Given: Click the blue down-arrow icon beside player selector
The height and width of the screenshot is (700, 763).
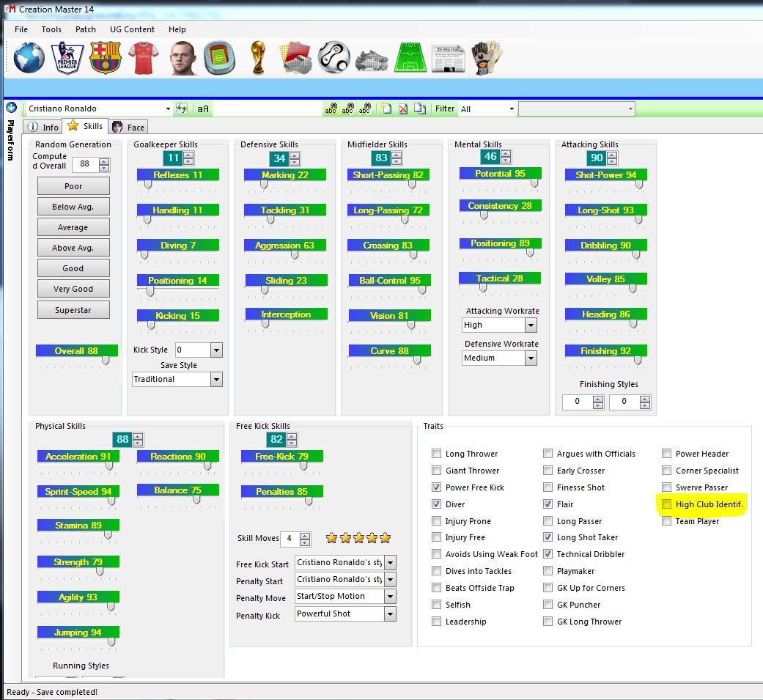Looking at the screenshot, I should [x=11, y=108].
